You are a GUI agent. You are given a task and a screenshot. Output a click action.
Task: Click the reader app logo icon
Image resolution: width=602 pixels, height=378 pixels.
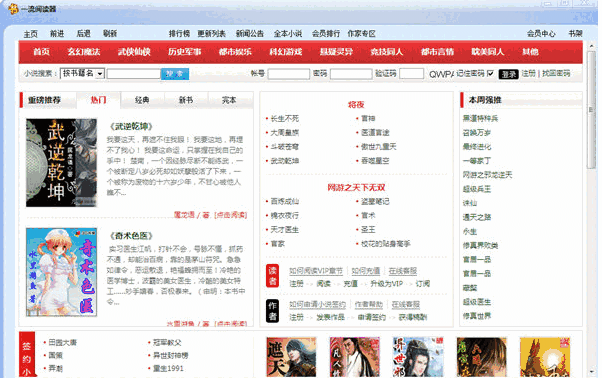click(13, 8)
